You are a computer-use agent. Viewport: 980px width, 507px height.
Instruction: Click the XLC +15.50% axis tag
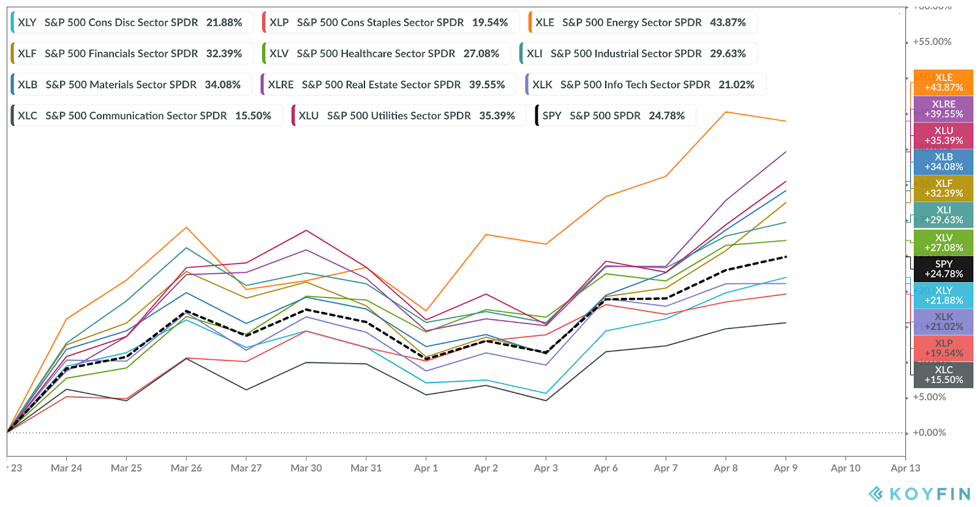point(943,375)
